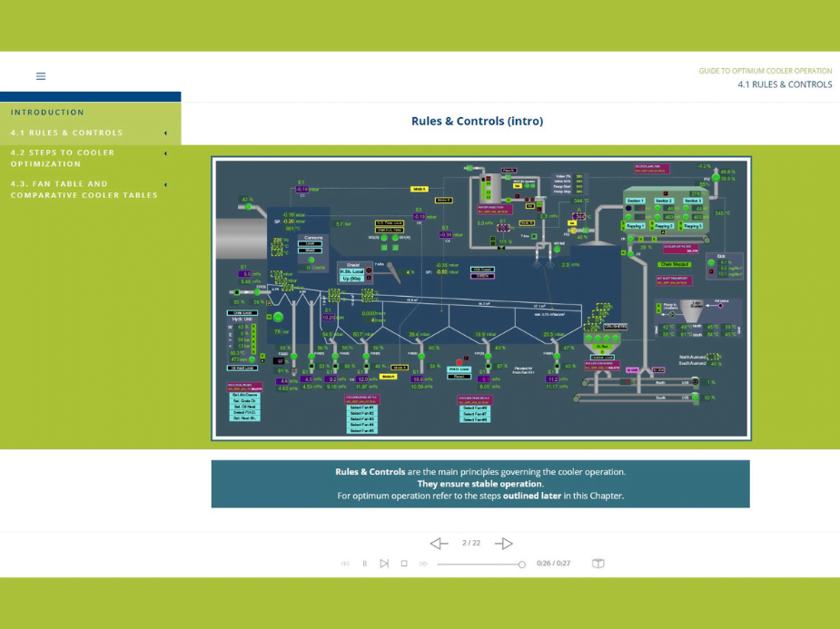The width and height of the screenshot is (840, 629).
Task: Expand the 4.1 Rules & Controls section arrow
Action: tap(165, 133)
